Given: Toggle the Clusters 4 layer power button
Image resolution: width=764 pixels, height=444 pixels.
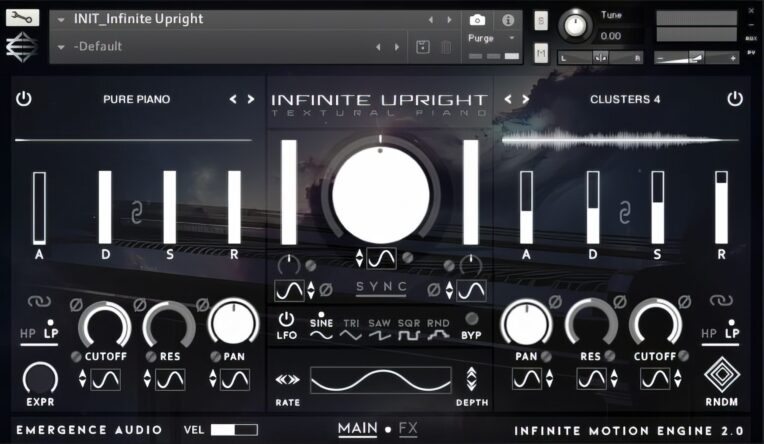Looking at the screenshot, I should click(735, 99).
